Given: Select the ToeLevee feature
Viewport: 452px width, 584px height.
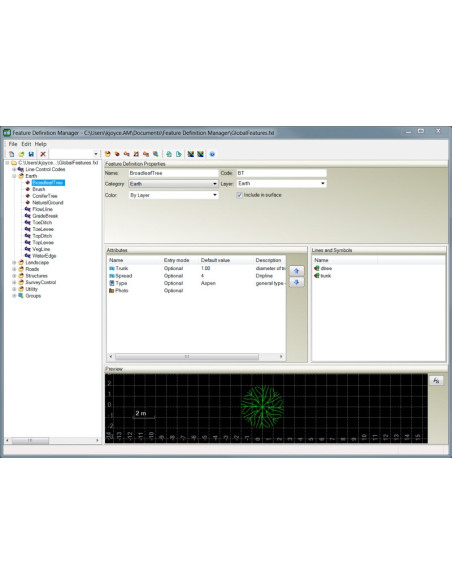Looking at the screenshot, I should coord(43,229).
